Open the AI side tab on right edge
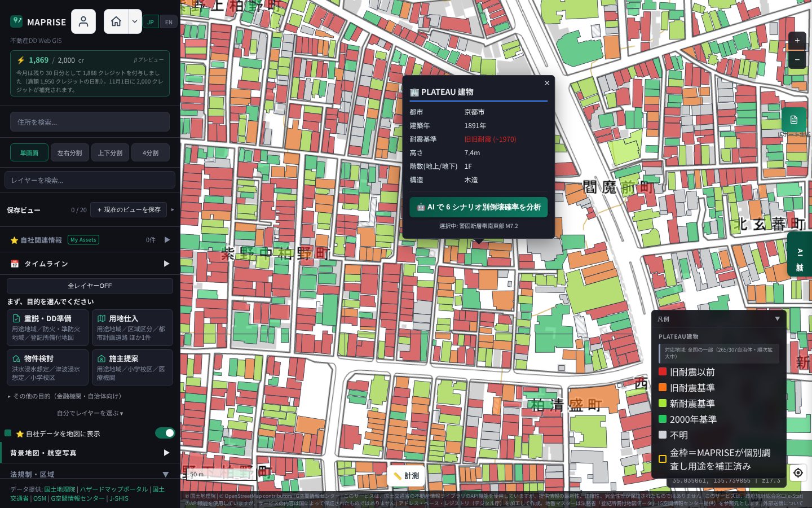Viewport: 812px width, 508px height. [800, 254]
